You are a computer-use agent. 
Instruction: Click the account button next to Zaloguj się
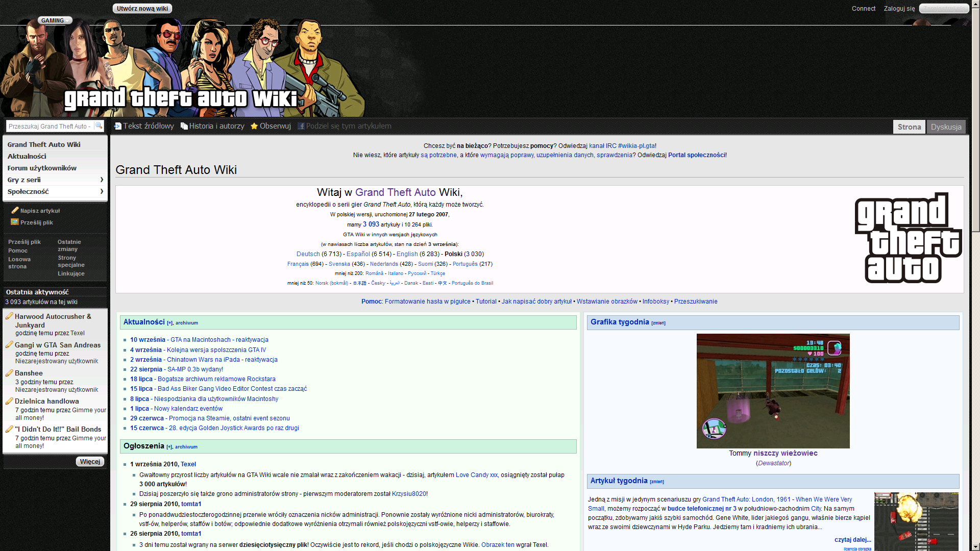pyautogui.click(x=944, y=8)
